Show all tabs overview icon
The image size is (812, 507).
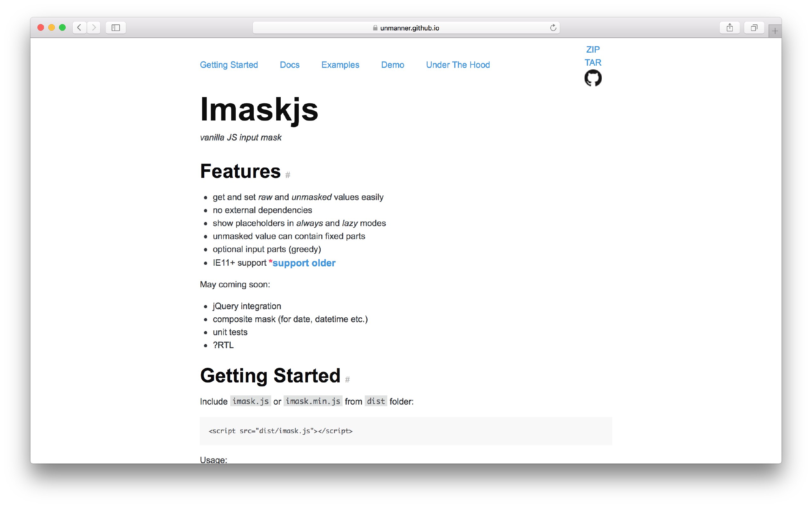pyautogui.click(x=754, y=28)
